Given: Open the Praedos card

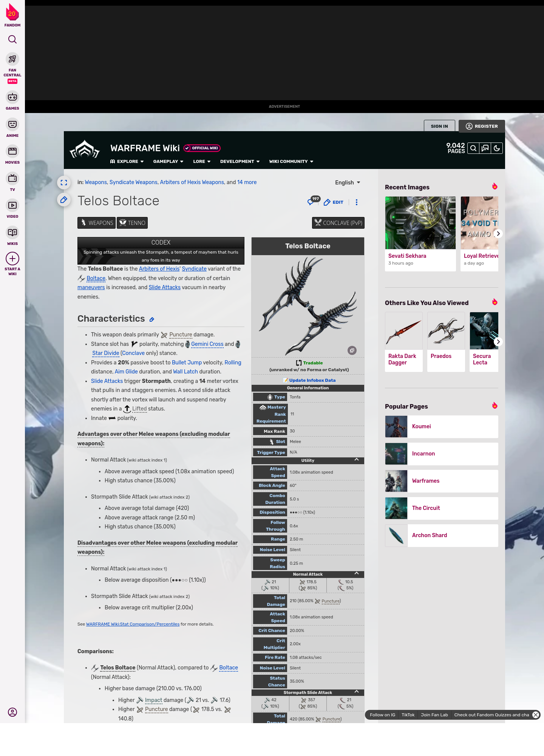Looking at the screenshot, I should [x=446, y=342].
